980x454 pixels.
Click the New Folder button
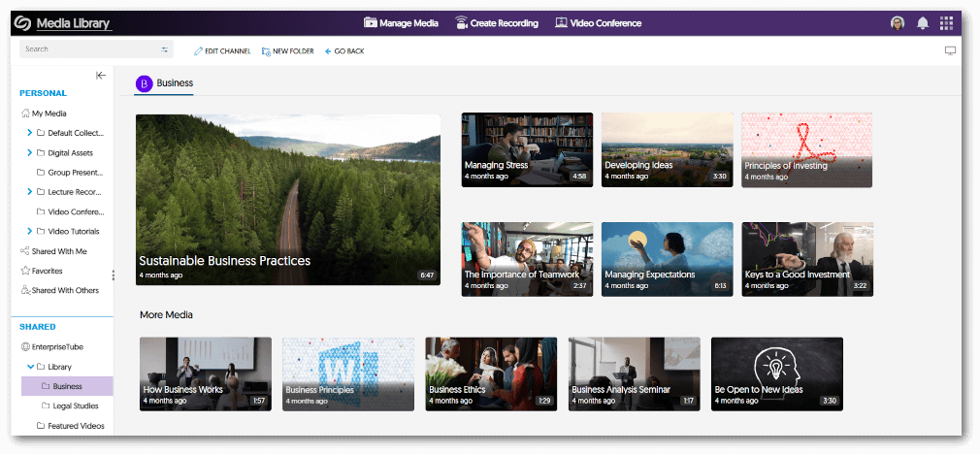pos(287,51)
